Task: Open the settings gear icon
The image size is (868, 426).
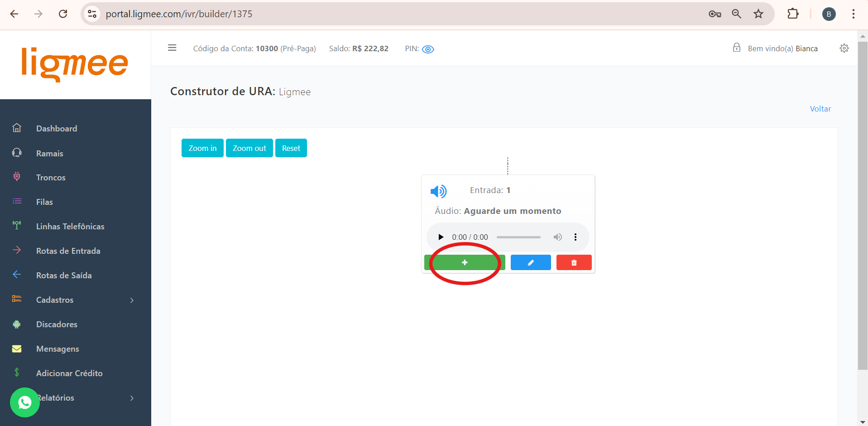Action: click(x=844, y=48)
